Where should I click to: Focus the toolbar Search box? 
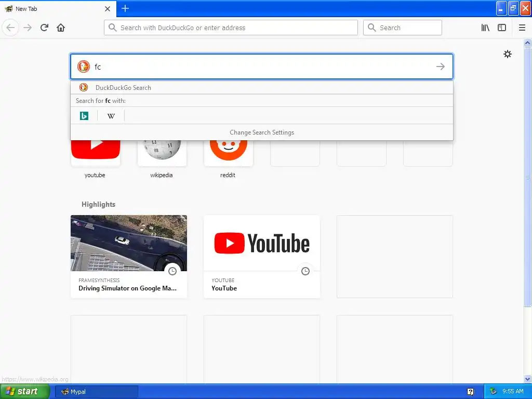[403, 28]
